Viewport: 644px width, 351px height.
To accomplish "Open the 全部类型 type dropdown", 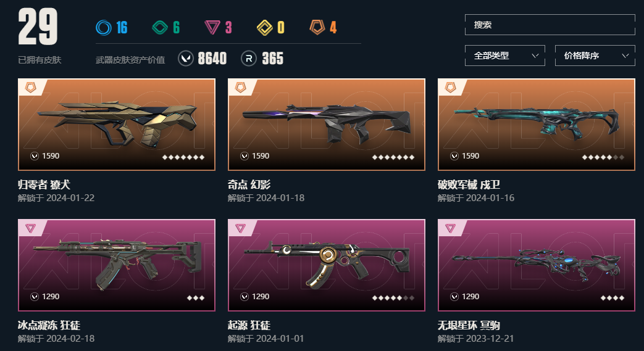I will pos(505,56).
